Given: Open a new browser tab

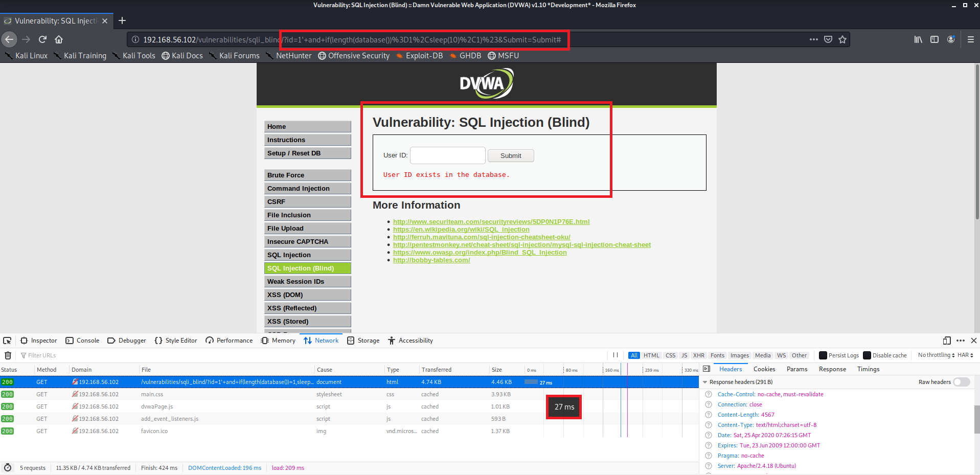Looking at the screenshot, I should pyautogui.click(x=122, y=20).
